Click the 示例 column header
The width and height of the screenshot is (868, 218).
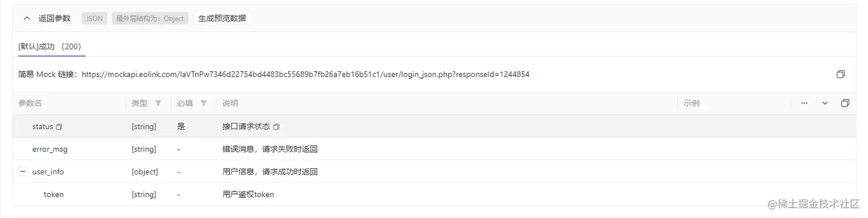(x=691, y=103)
